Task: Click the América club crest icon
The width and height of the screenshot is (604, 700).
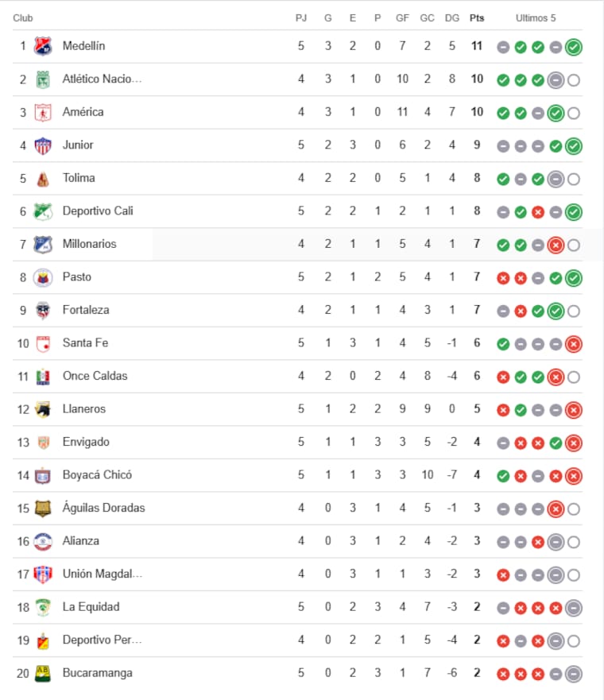Action: [43, 112]
